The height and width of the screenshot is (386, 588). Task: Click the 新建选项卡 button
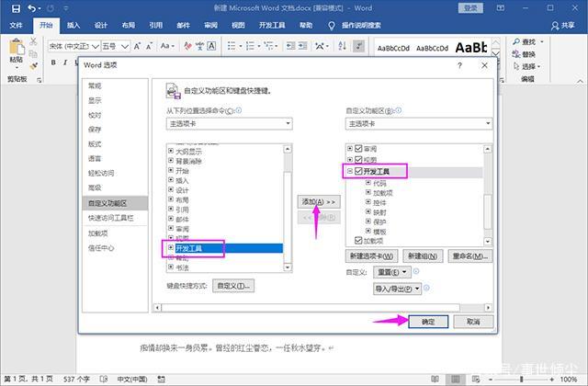coord(371,256)
